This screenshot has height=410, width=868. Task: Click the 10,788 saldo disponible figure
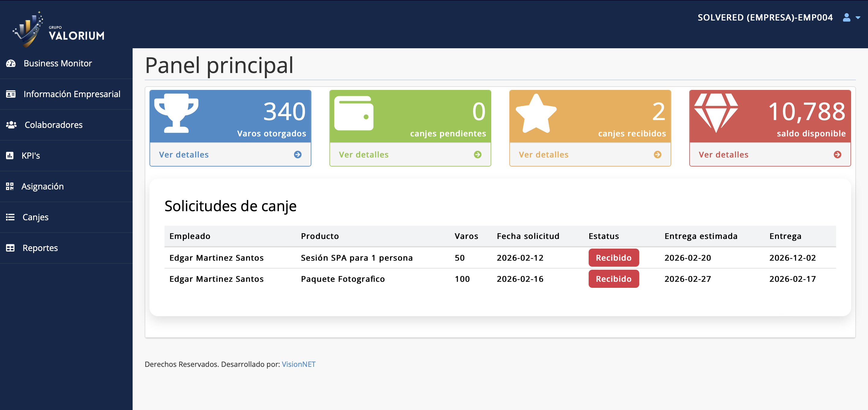point(807,111)
